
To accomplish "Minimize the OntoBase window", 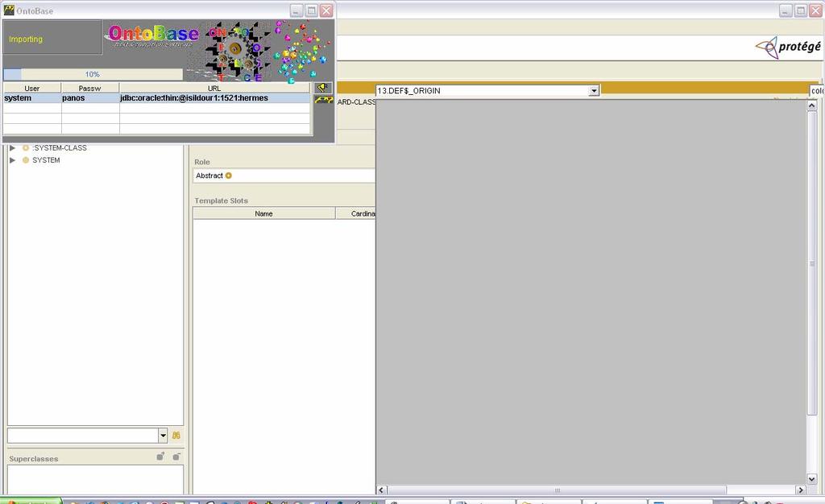I will pyautogui.click(x=296, y=10).
